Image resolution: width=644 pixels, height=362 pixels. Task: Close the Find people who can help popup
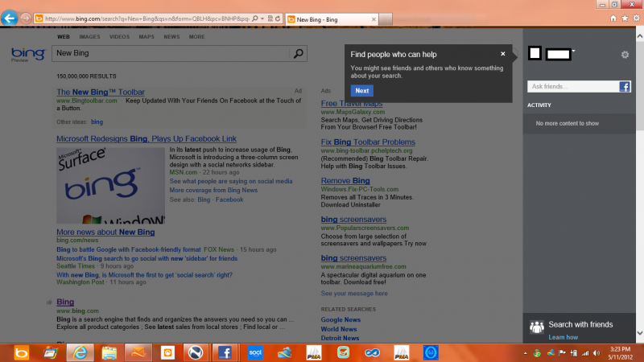point(502,54)
